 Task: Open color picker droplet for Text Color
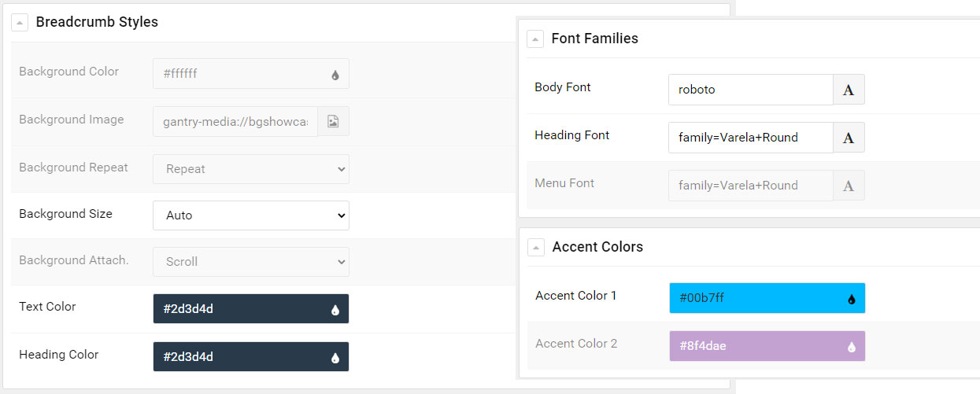coord(335,310)
